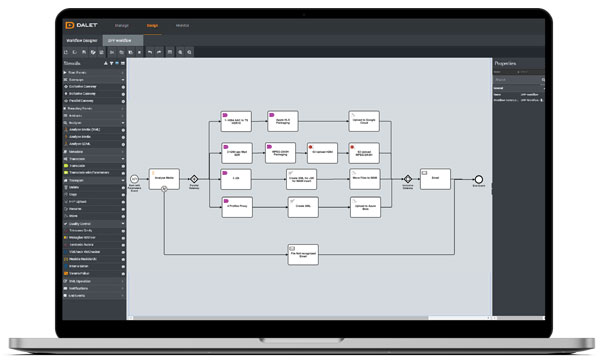Select the End event circle

click(x=478, y=179)
